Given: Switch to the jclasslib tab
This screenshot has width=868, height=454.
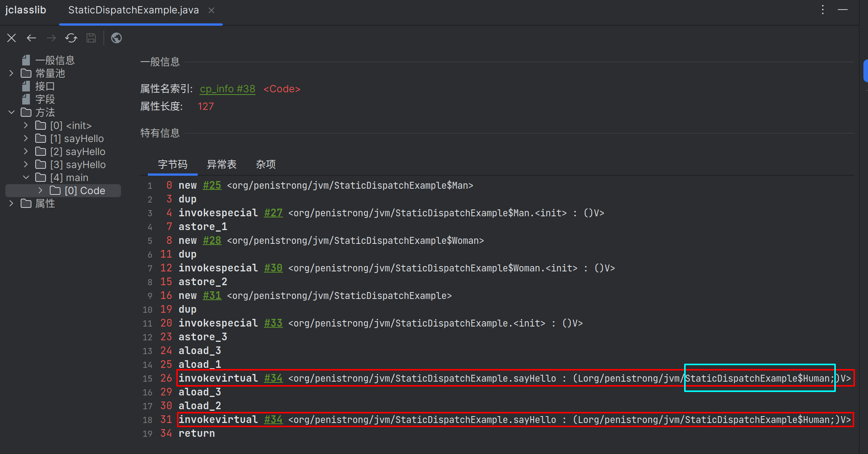Looking at the screenshot, I should pyautogui.click(x=26, y=10).
